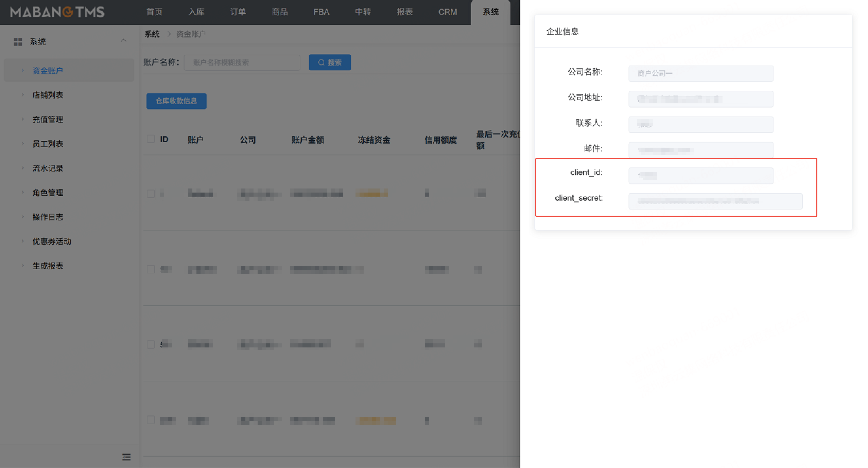Open 资金账户 in the sidebar
868x468 pixels.
(x=69, y=70)
